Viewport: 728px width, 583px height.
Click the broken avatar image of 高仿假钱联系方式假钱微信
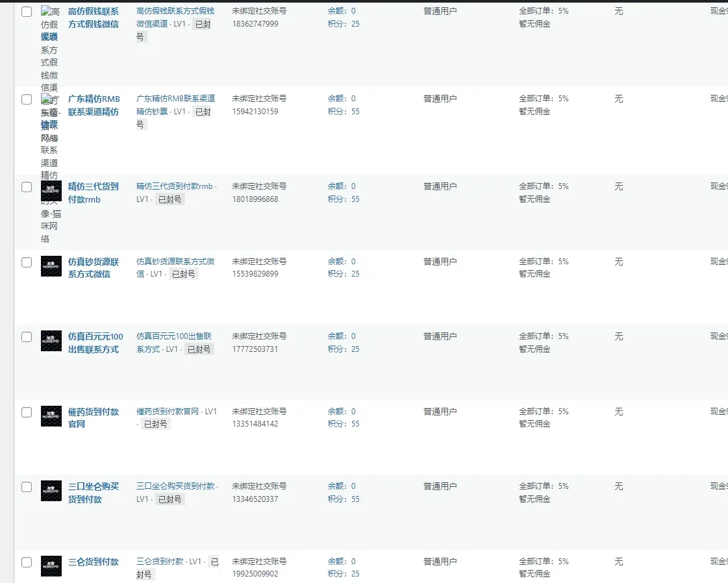point(45,11)
